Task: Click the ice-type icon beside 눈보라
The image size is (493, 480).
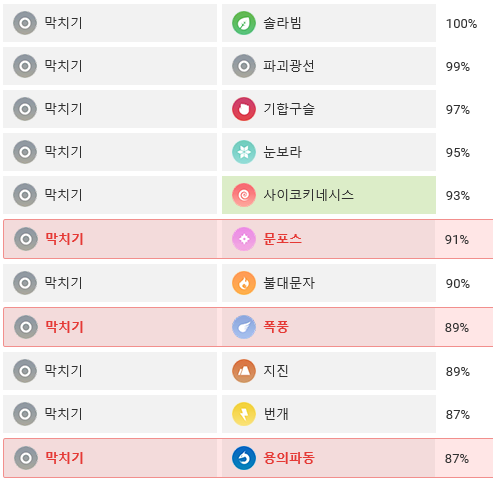Action: click(x=244, y=152)
